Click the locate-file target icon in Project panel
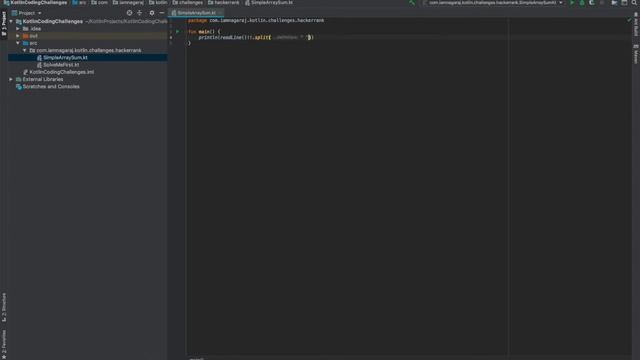The width and height of the screenshot is (640, 360). 129,13
